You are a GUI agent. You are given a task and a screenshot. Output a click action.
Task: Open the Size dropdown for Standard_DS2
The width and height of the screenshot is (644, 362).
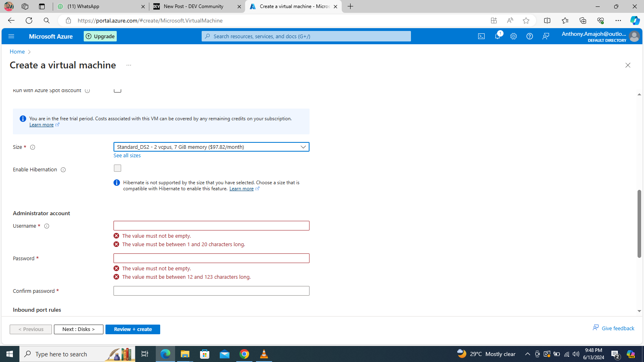pyautogui.click(x=211, y=147)
